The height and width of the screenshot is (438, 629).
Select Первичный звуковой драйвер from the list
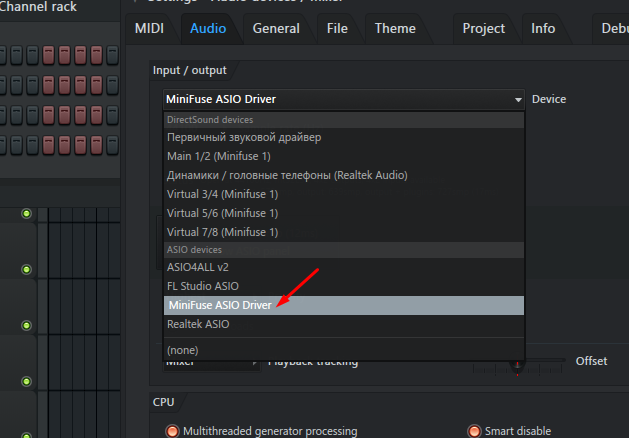tap(343, 137)
